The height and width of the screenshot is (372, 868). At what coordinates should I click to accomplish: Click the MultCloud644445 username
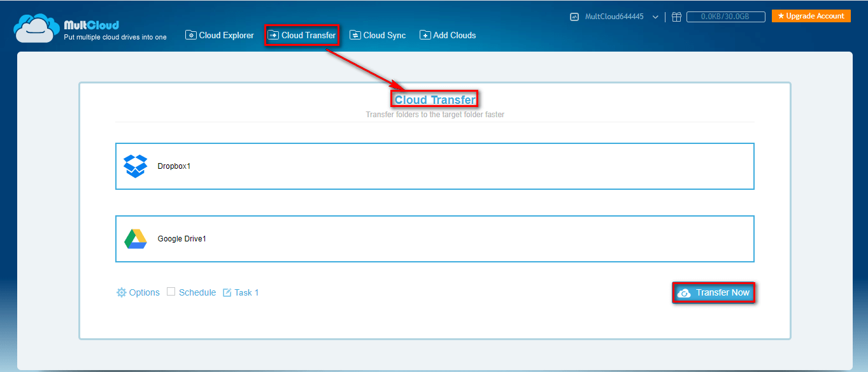(615, 17)
